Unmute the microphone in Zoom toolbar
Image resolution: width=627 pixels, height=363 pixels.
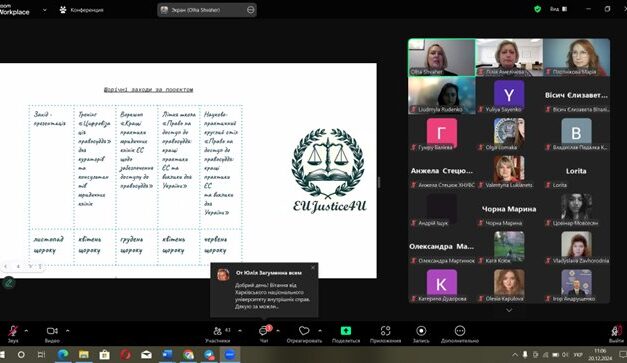coord(13,331)
